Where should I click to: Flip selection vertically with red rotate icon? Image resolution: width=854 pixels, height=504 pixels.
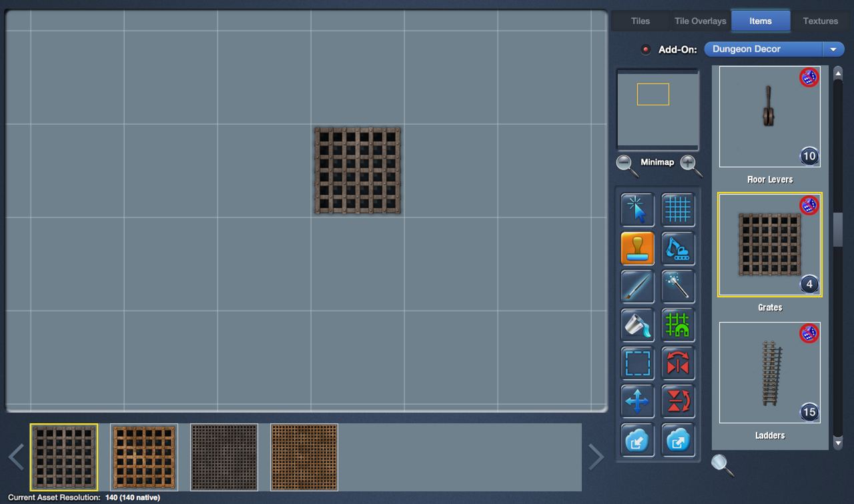pos(678,401)
